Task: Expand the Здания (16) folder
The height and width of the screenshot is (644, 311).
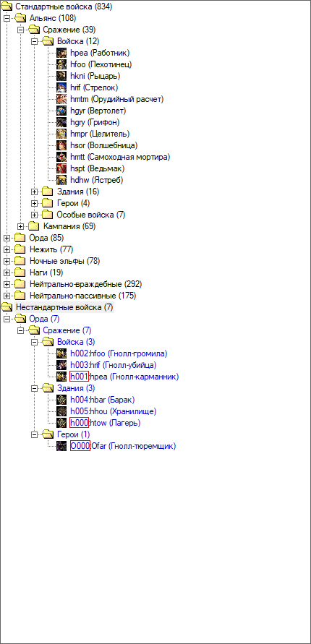Action: (35, 192)
